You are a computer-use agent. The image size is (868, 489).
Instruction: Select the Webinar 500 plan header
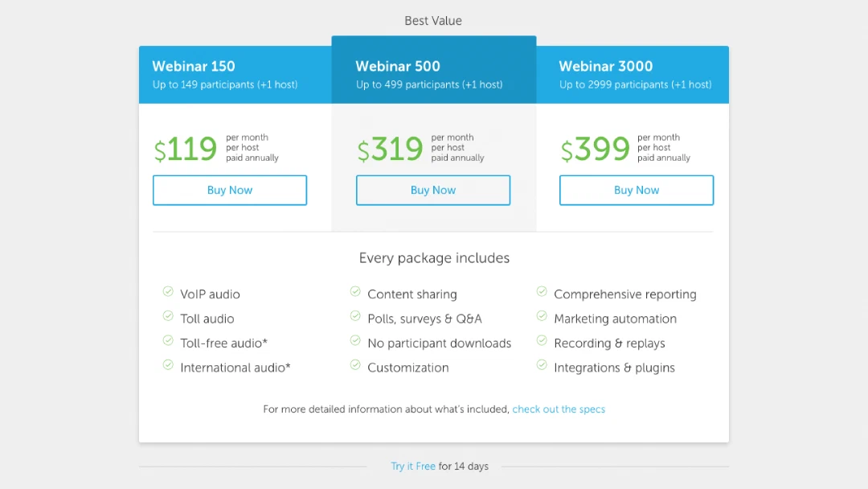tap(434, 70)
